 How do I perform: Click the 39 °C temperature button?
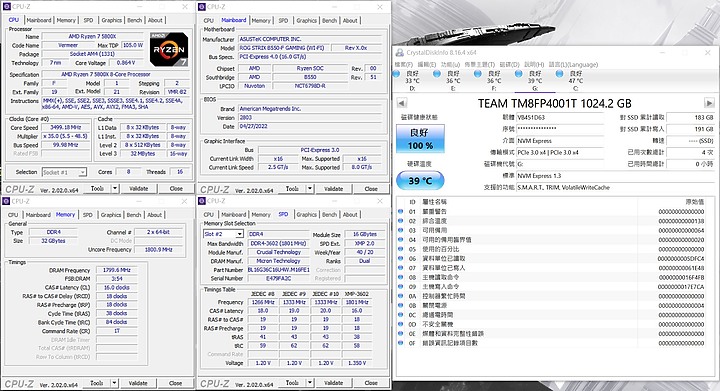421,181
